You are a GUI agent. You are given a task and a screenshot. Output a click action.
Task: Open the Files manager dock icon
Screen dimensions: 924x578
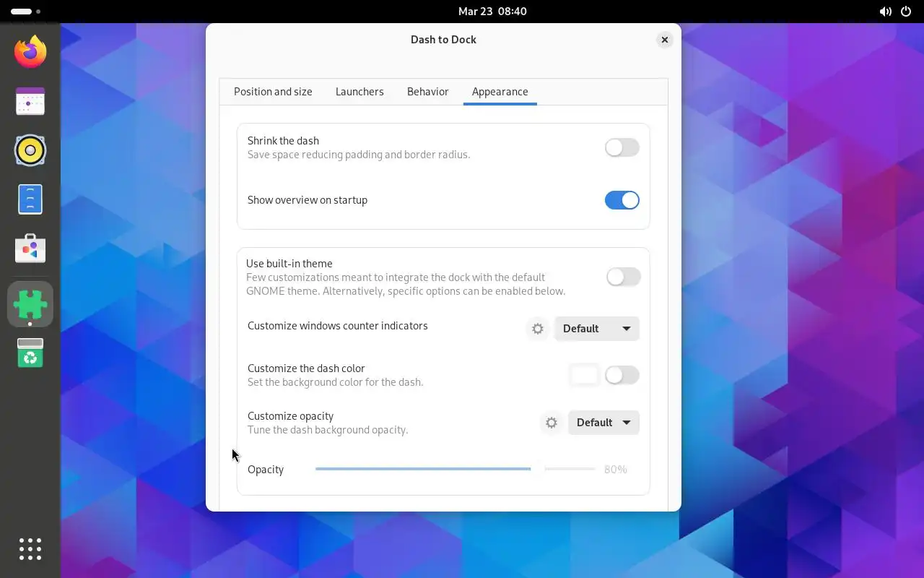click(30, 199)
